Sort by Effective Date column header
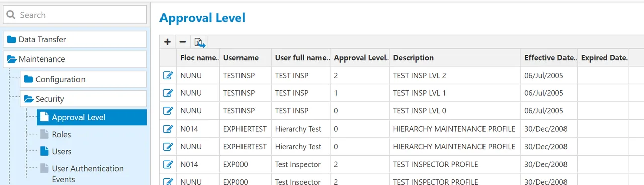 click(x=549, y=58)
